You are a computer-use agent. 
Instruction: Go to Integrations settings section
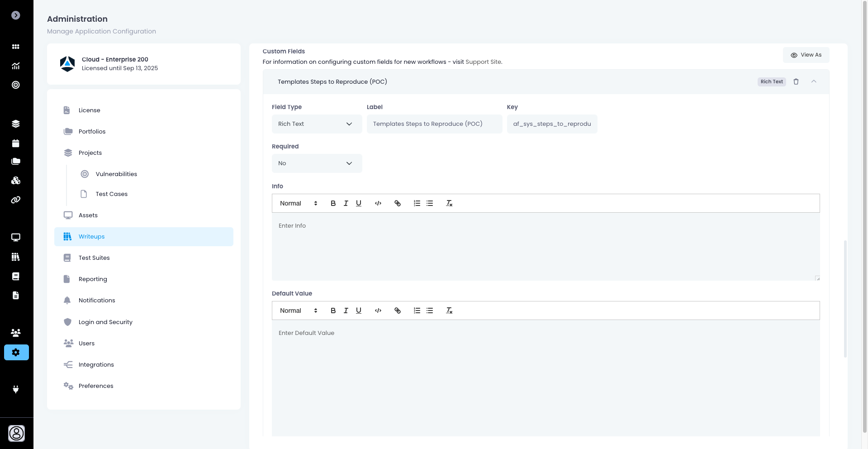pyautogui.click(x=96, y=365)
